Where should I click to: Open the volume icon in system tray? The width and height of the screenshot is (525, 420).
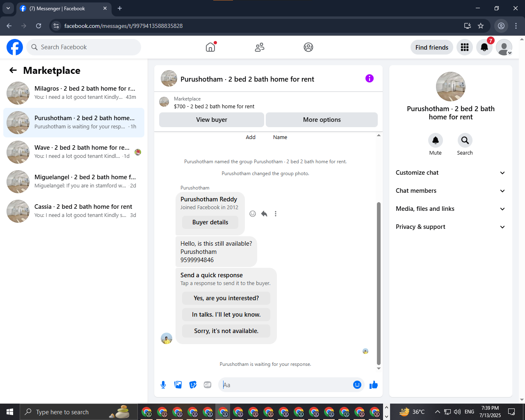point(457,412)
